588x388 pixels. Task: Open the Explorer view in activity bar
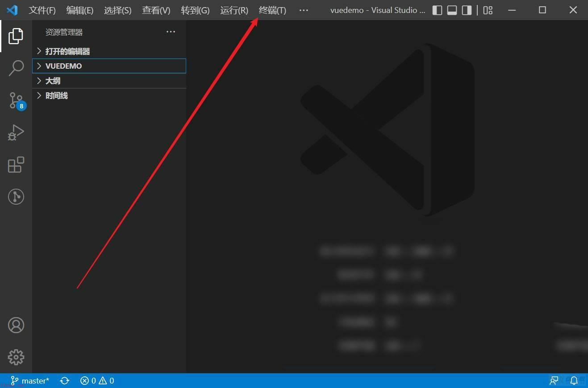(16, 36)
